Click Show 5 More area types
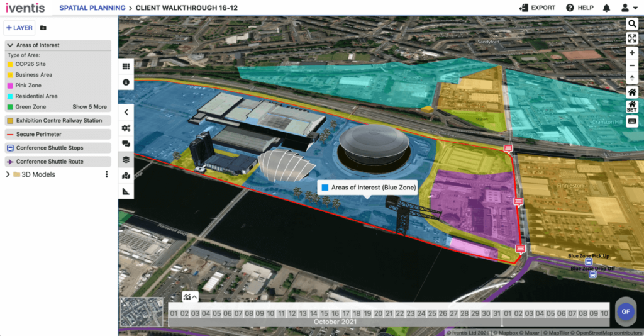 89,107
